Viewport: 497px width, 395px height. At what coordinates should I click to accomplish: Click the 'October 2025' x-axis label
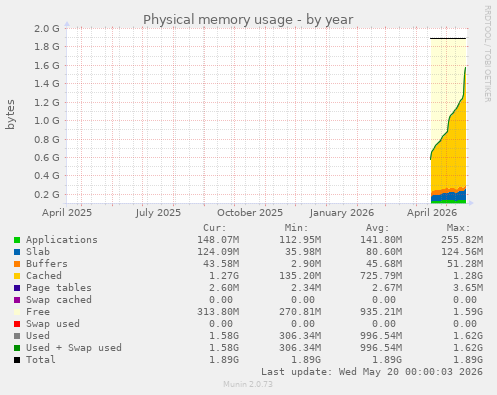coord(250,213)
